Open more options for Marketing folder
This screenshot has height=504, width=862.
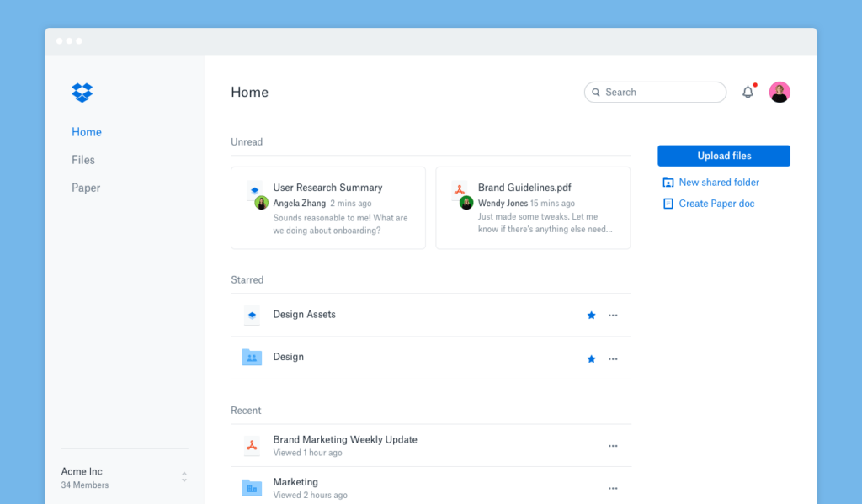[613, 488]
